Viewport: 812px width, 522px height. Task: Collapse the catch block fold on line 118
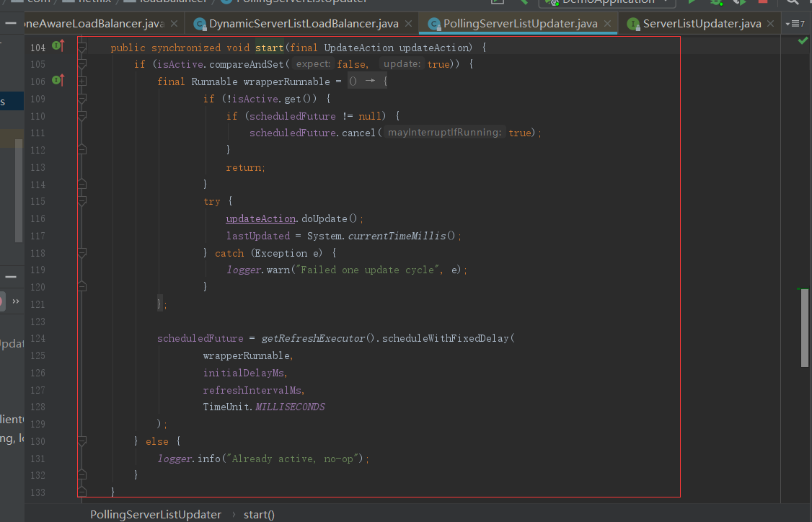click(x=81, y=253)
